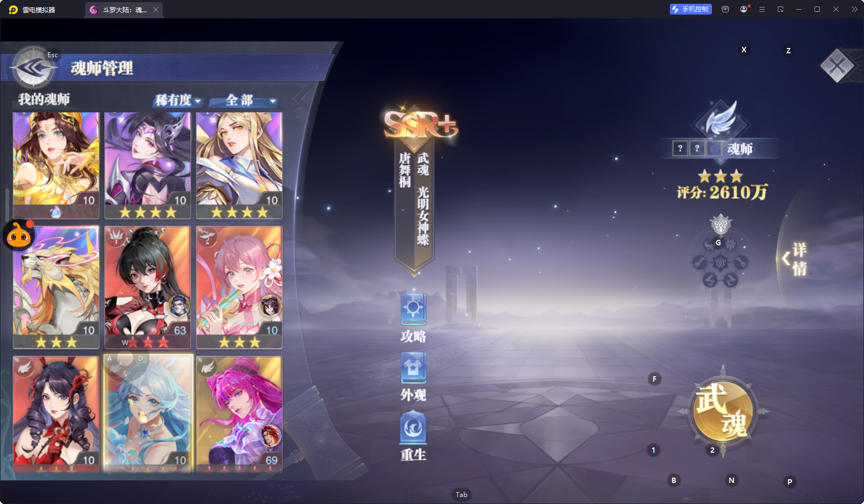Select the highlighted blue-haired card
The width and height of the screenshot is (864, 504).
point(148,413)
